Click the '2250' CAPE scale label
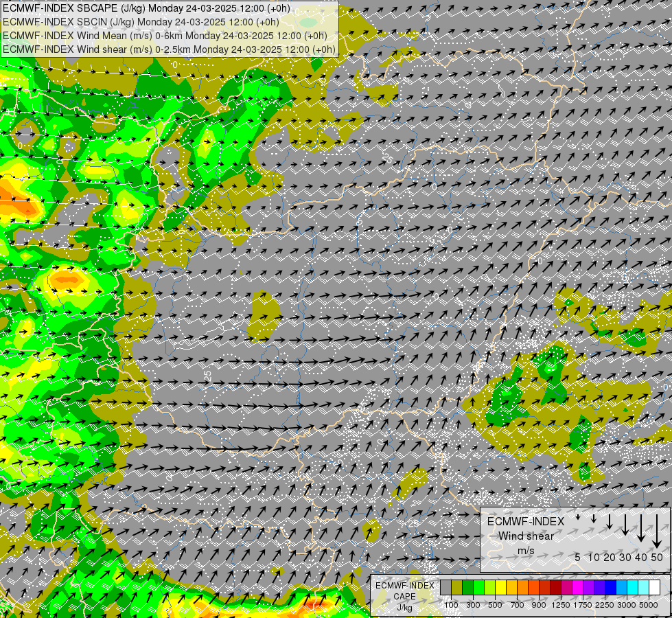 tap(604, 605)
